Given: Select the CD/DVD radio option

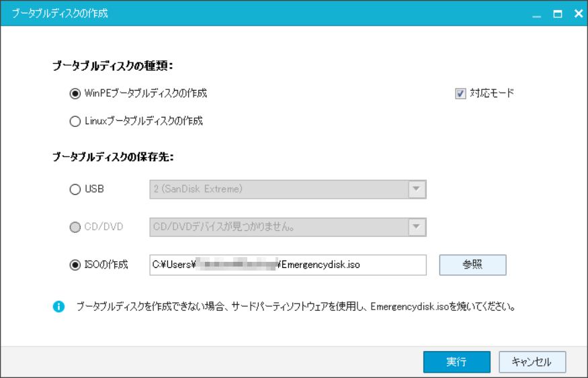Looking at the screenshot, I should (75, 227).
